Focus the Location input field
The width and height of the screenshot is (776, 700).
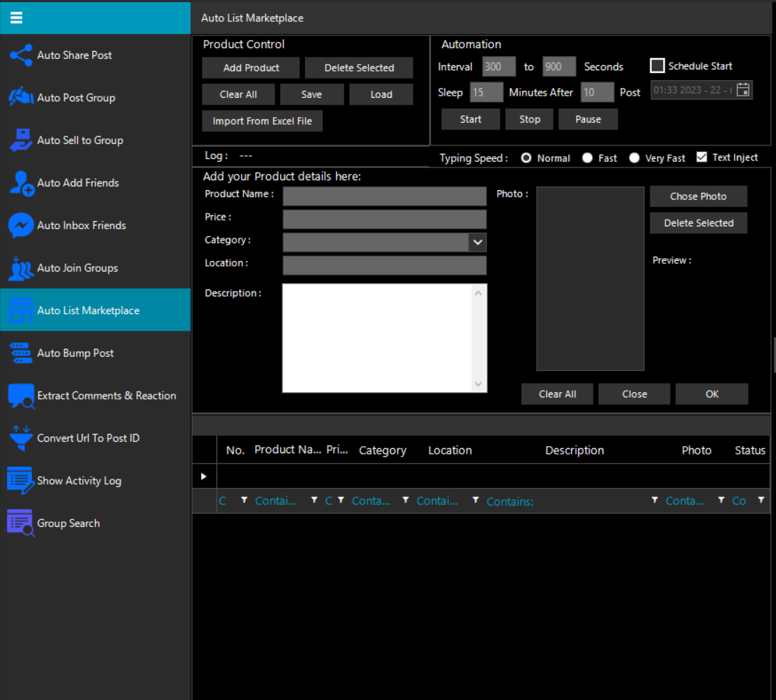point(384,265)
